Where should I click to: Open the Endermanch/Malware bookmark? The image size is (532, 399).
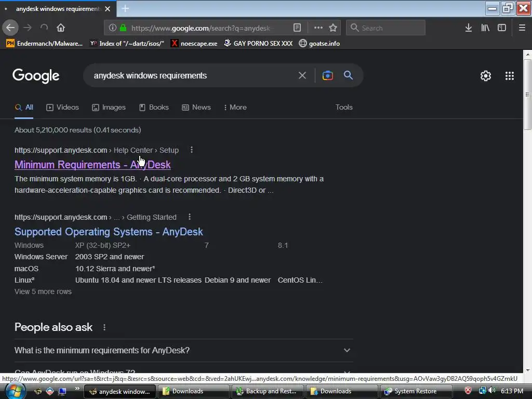45,44
